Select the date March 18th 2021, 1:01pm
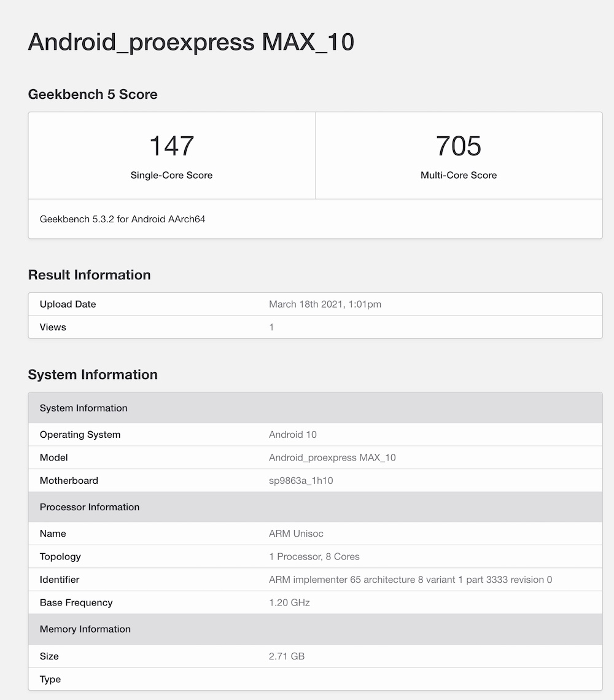The width and height of the screenshot is (614, 700). 325,304
